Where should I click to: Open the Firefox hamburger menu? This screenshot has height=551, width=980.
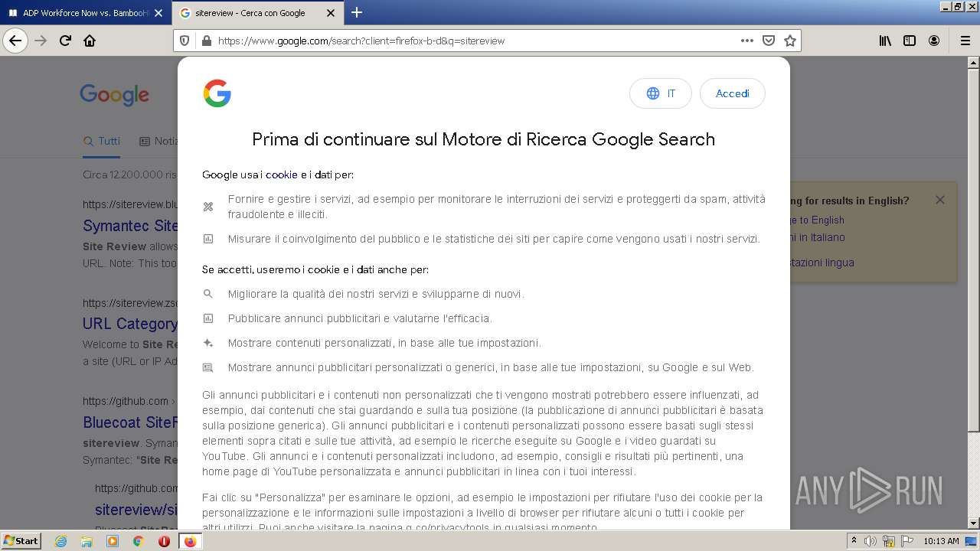(965, 41)
